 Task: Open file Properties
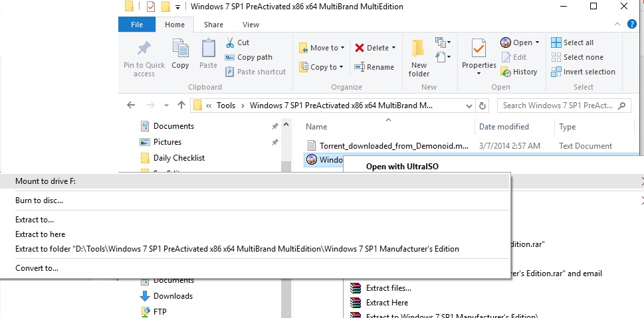pyautogui.click(x=479, y=58)
